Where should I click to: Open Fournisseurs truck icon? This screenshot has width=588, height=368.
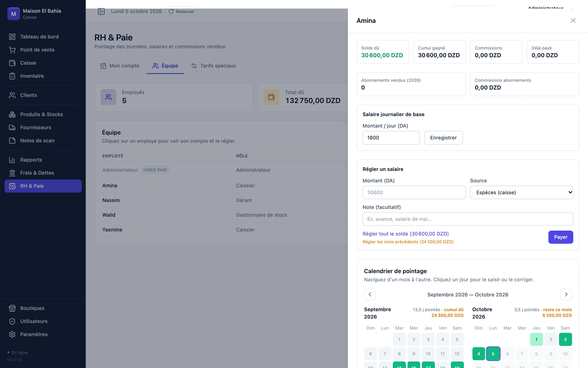pyautogui.click(x=12, y=128)
